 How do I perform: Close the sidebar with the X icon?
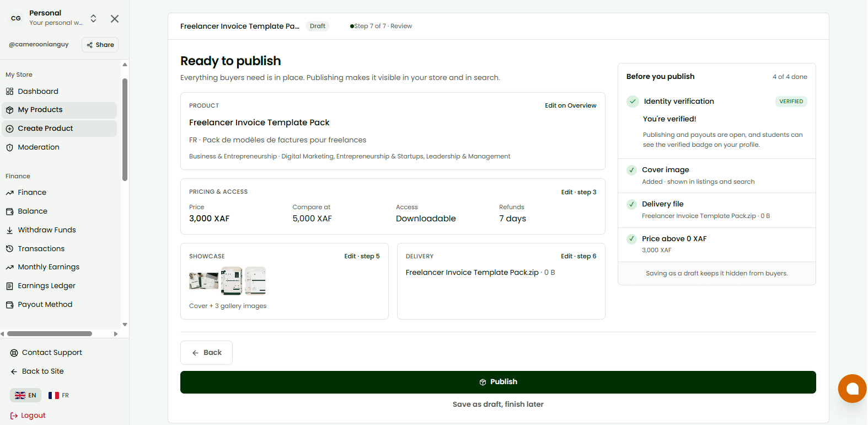click(x=115, y=19)
